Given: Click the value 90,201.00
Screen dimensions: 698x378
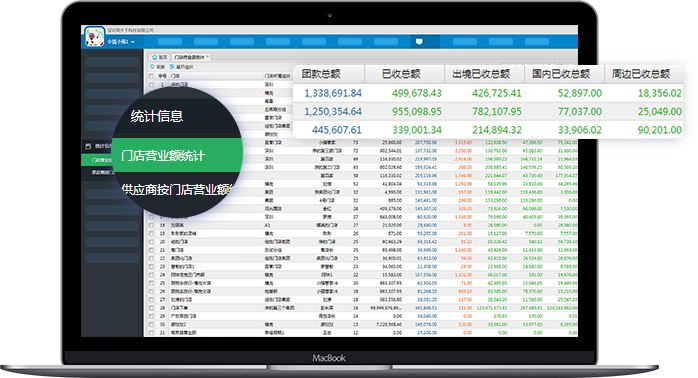Looking at the screenshot, I should pyautogui.click(x=660, y=130).
